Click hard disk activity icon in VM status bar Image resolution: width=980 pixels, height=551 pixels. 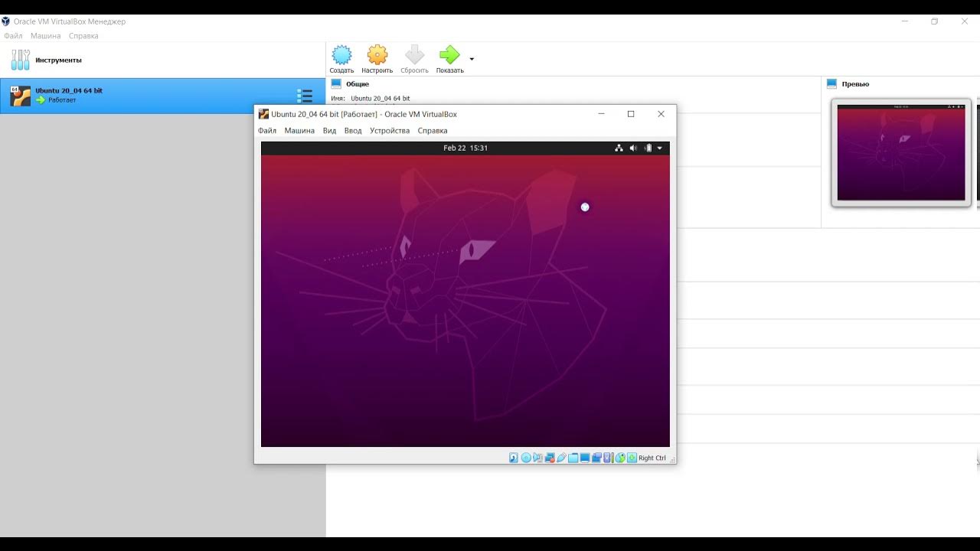[x=514, y=458]
